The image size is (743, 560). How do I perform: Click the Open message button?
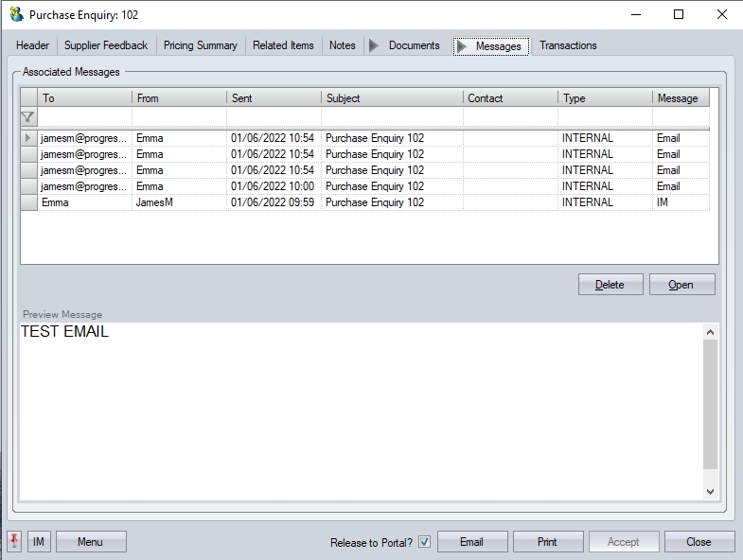point(681,285)
